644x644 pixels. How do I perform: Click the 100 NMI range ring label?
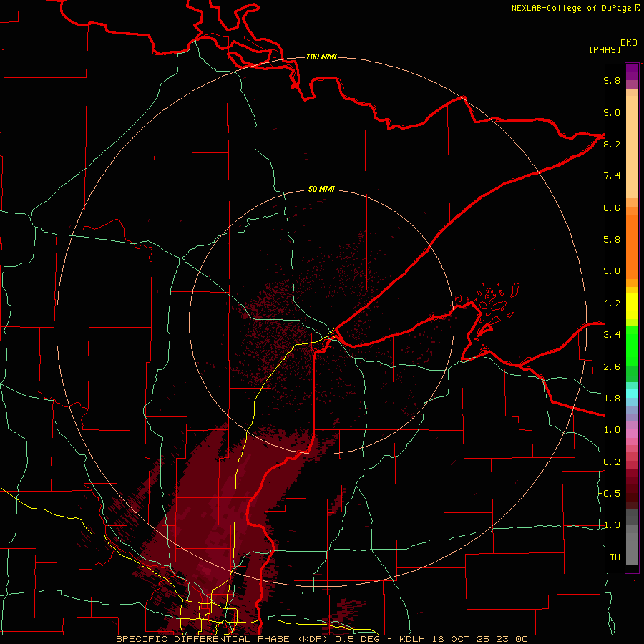pos(321,57)
